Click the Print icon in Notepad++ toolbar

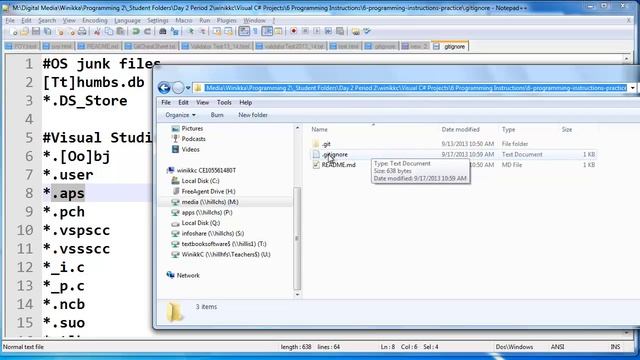(82, 31)
